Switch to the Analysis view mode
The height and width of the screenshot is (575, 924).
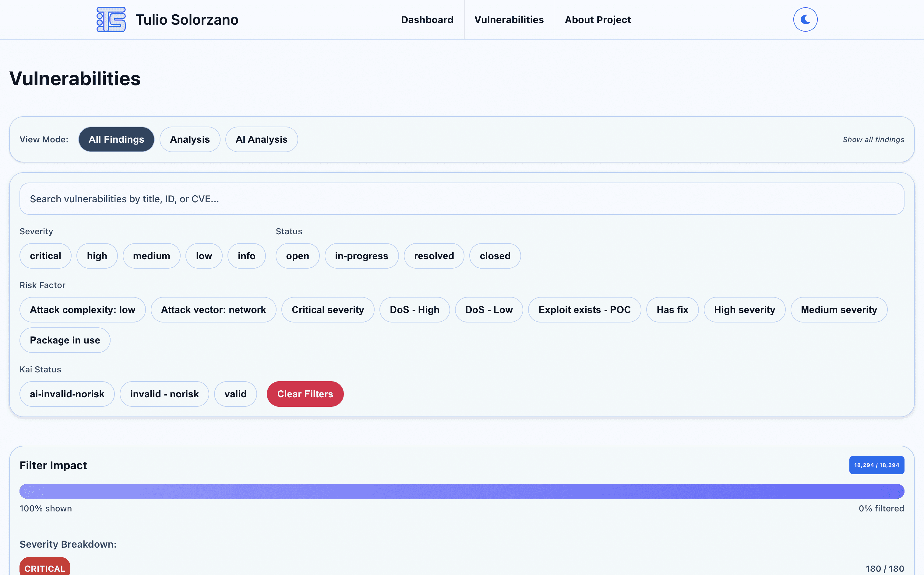coord(190,139)
